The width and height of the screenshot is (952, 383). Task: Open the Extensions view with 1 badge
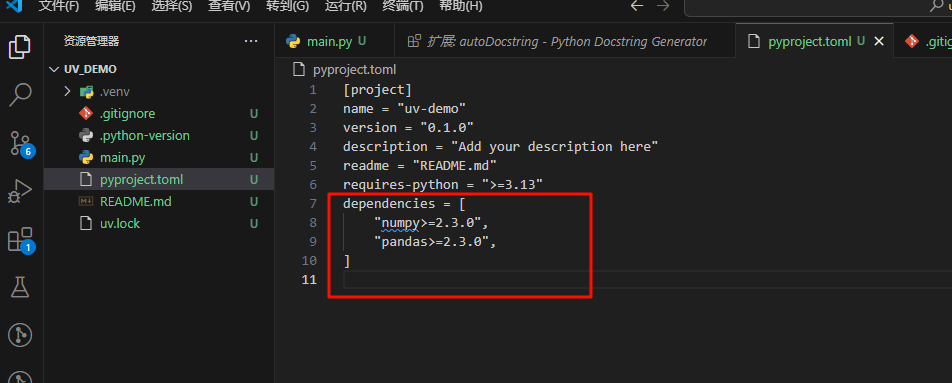click(x=20, y=240)
